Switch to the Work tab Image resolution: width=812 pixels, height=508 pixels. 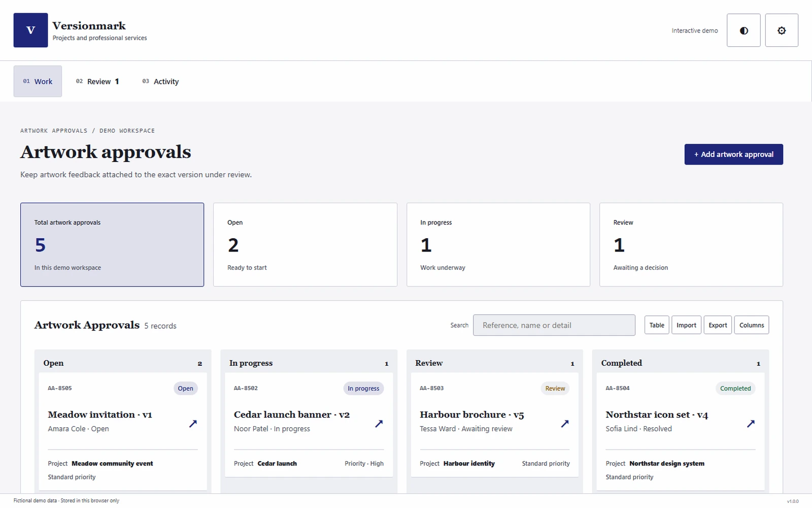click(x=38, y=81)
